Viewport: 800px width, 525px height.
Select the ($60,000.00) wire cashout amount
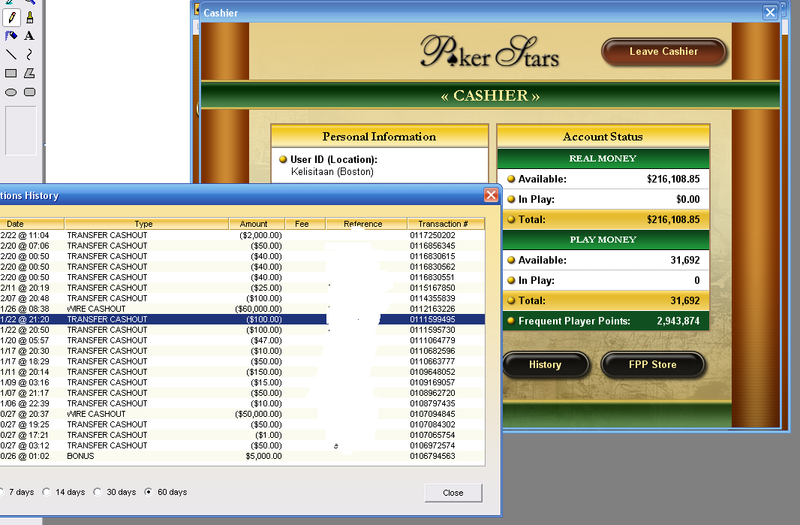pos(258,309)
